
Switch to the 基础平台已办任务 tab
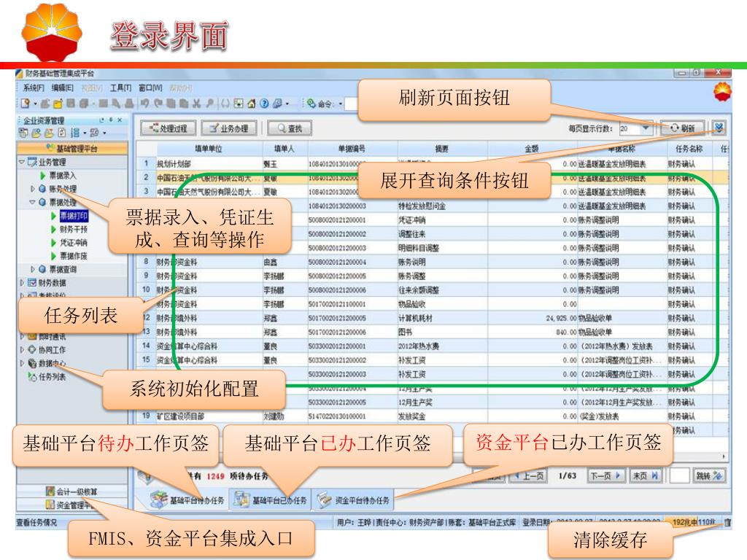[271, 500]
